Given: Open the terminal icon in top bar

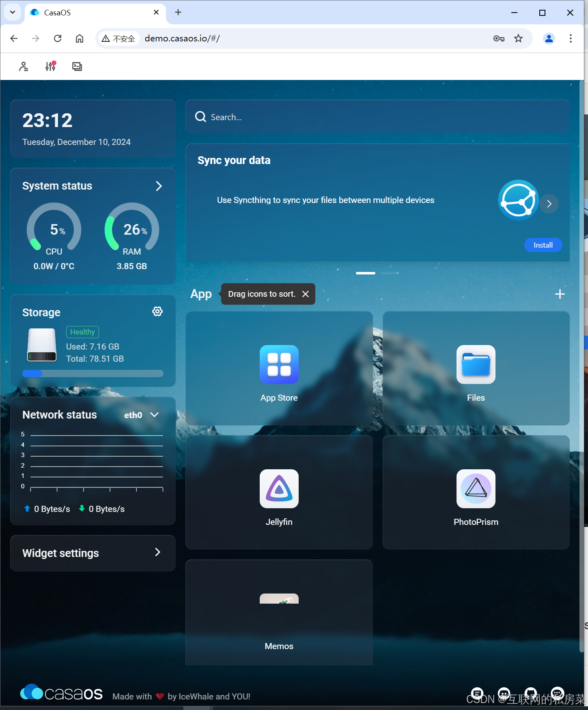Looking at the screenshot, I should coord(77,67).
